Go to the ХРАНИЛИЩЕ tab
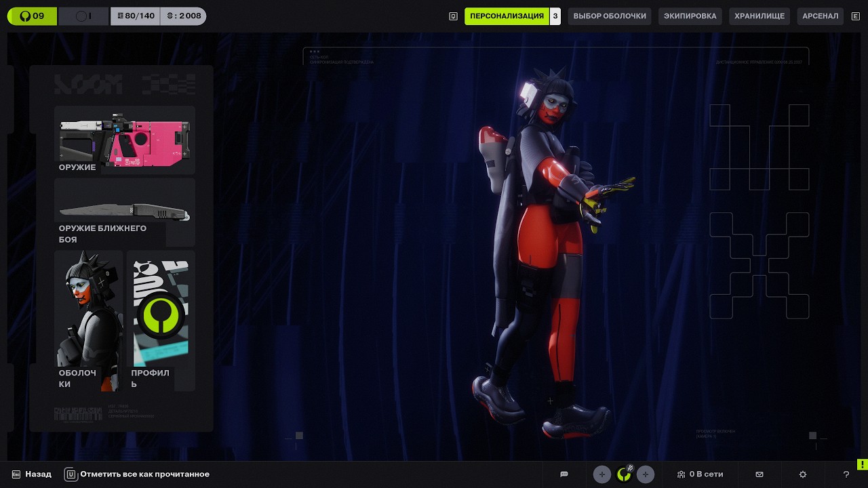 tap(759, 16)
